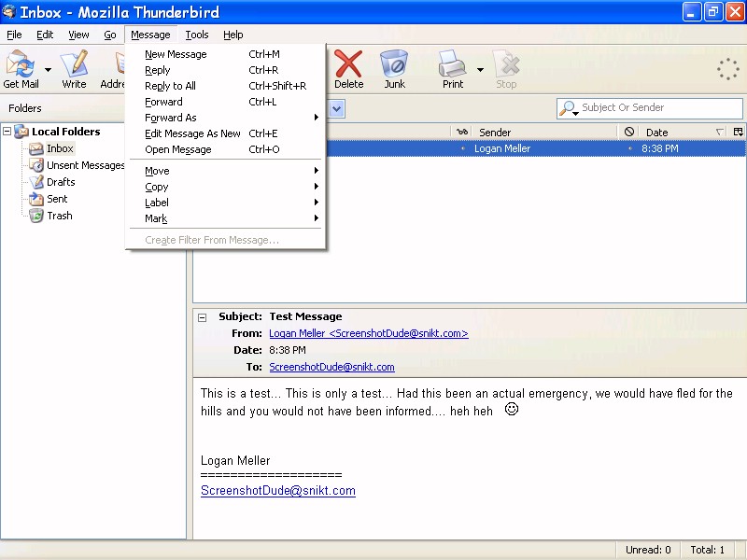747x560 pixels.
Task: Open the Tools menu
Action: [x=197, y=35]
